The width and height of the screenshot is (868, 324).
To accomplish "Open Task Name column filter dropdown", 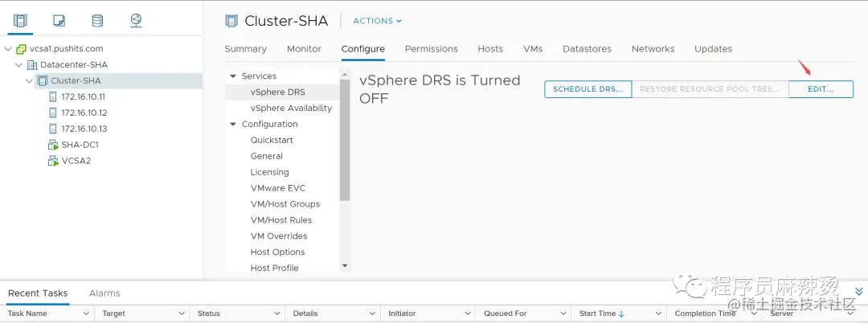I will tap(86, 314).
